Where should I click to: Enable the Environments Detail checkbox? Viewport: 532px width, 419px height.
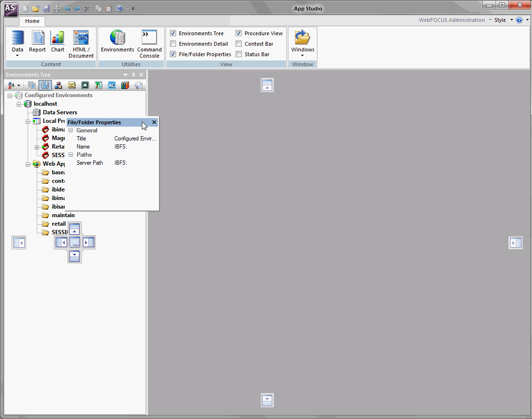click(x=173, y=44)
